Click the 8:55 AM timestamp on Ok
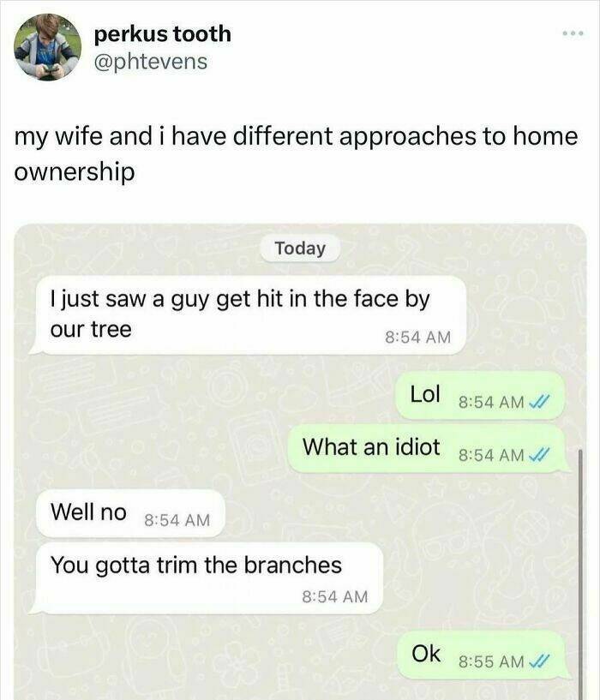The width and height of the screenshot is (600, 700). pos(491,661)
